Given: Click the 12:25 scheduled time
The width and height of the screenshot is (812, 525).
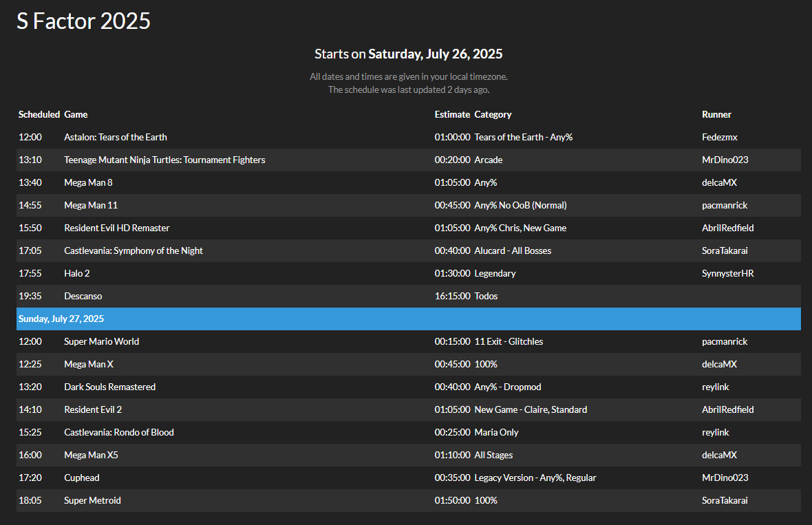Looking at the screenshot, I should pos(30,365).
